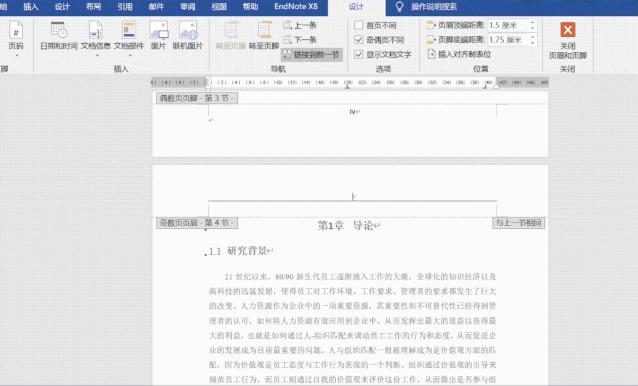Screen dimensions: 638x386
Task: Click the 文档信息 document info icon
Action: tap(96, 31)
